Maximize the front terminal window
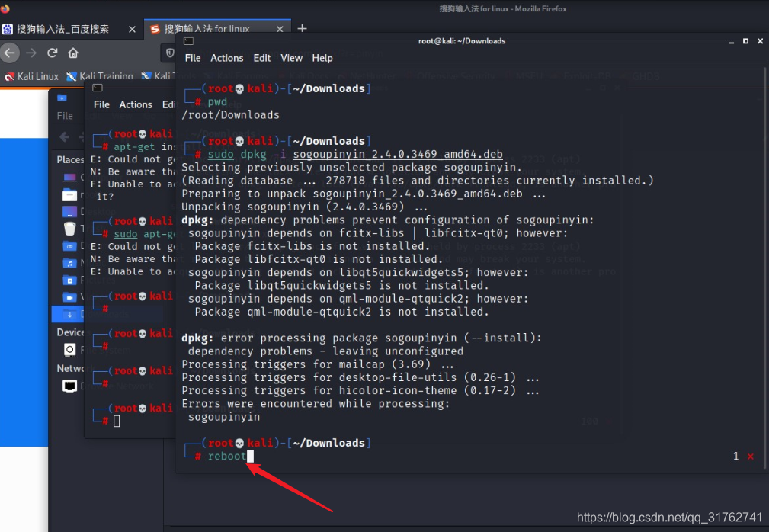This screenshot has height=532, width=769. [745, 41]
